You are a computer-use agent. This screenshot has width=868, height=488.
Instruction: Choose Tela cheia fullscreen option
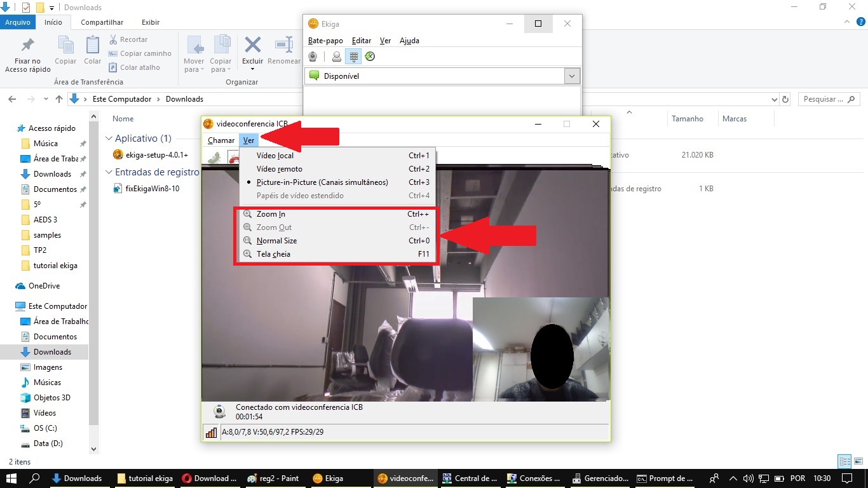[x=273, y=254]
